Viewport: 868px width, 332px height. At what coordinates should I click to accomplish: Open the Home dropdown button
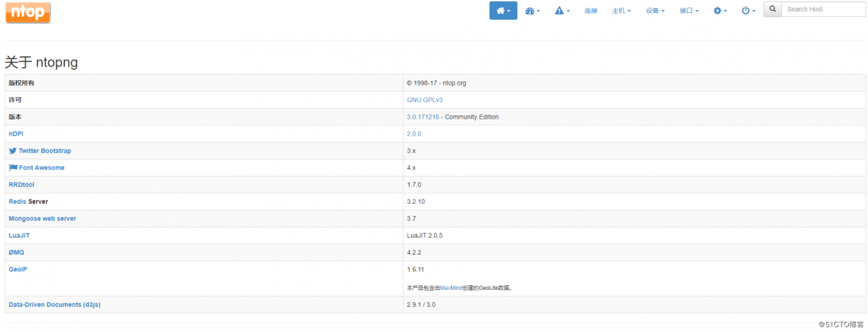click(503, 11)
